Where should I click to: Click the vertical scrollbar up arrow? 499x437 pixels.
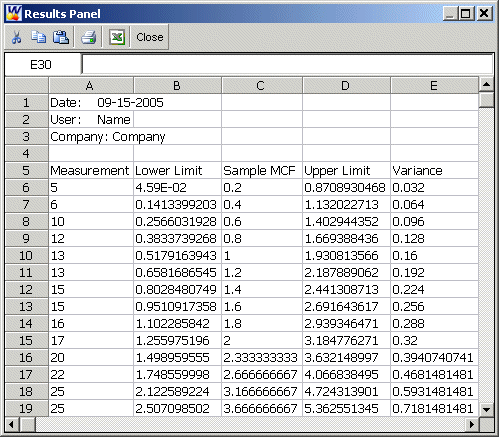tap(486, 85)
